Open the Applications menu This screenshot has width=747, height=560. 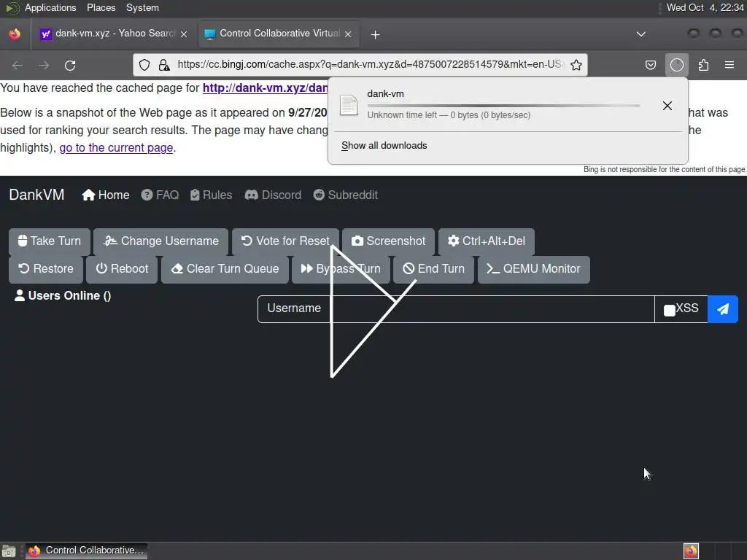pyautogui.click(x=50, y=7)
